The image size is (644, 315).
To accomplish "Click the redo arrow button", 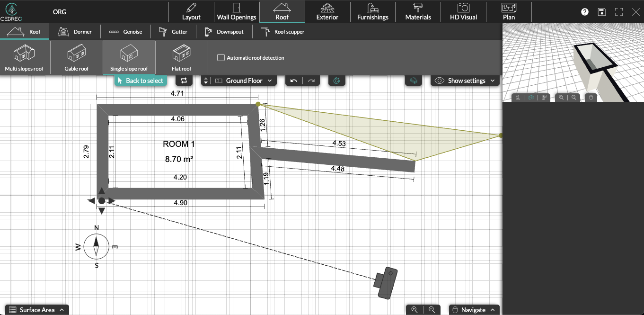I will click(311, 81).
